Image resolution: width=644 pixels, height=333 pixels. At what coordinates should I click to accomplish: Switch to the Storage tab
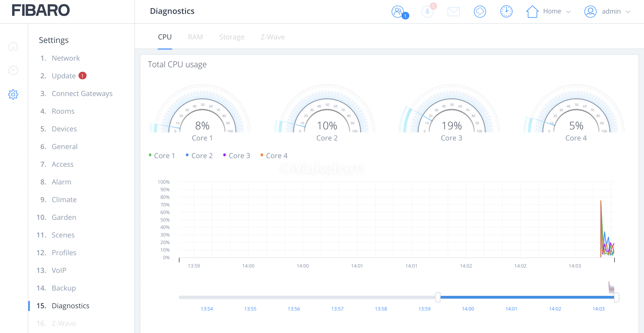pos(231,37)
